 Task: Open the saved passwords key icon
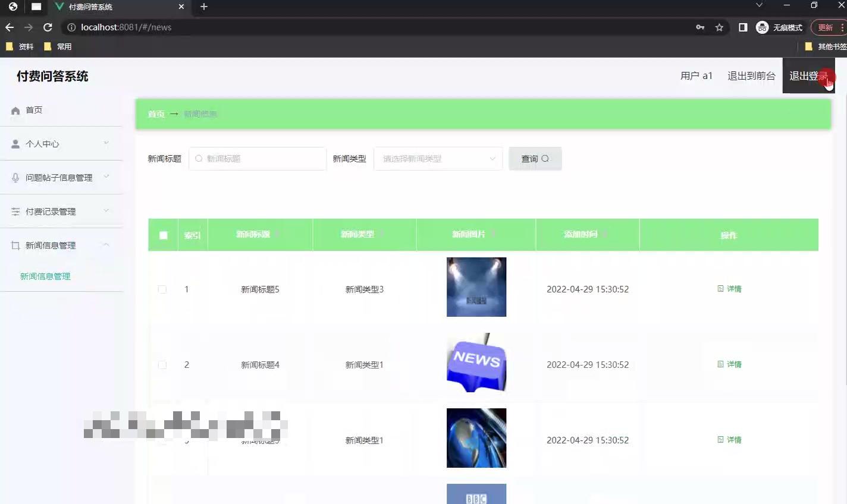(x=700, y=27)
